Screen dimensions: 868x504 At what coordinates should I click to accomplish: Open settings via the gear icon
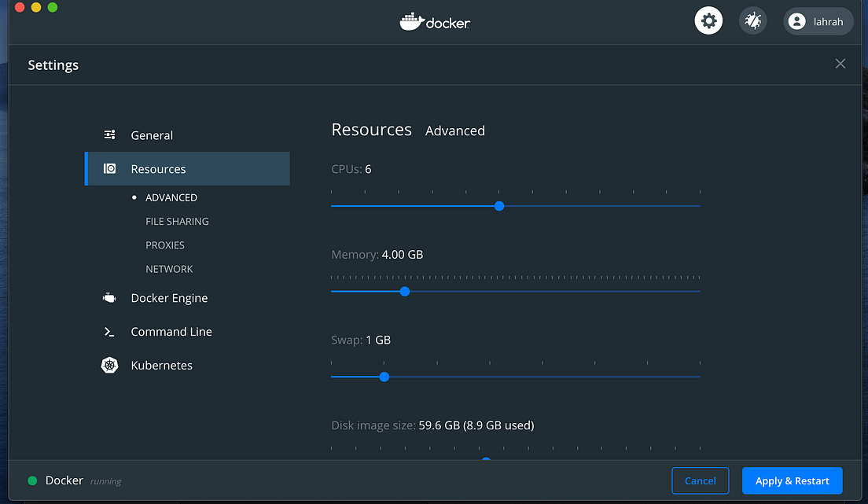[x=708, y=21]
